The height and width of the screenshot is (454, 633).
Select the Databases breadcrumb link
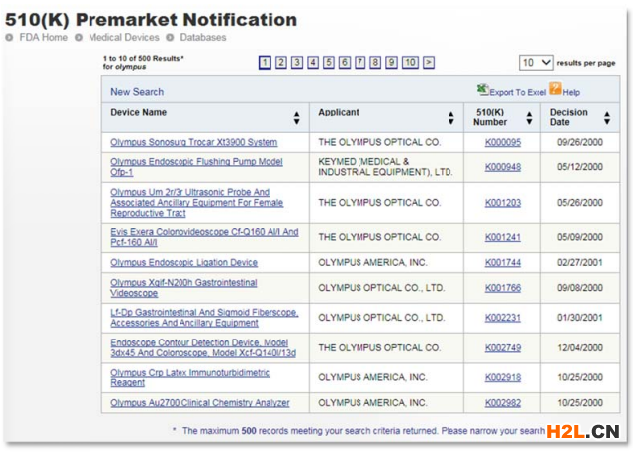click(203, 38)
